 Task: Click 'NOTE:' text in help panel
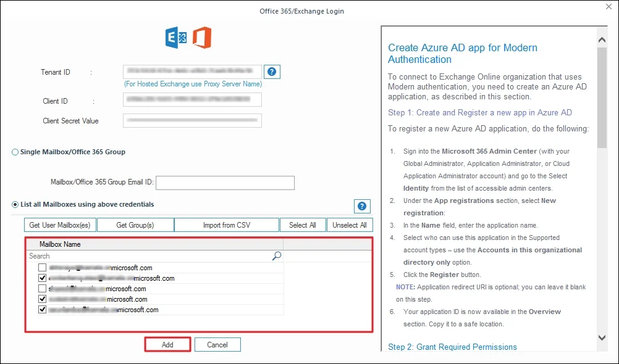pos(405,287)
